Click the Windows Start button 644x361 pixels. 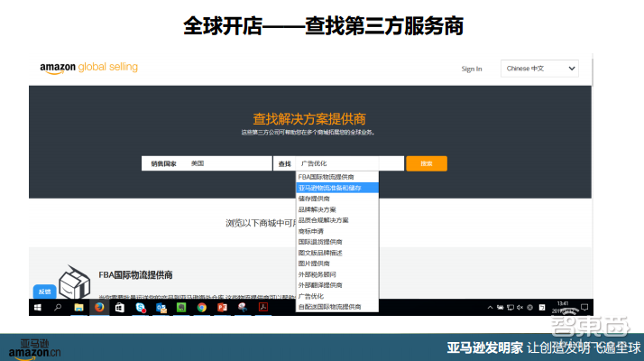(x=38, y=308)
